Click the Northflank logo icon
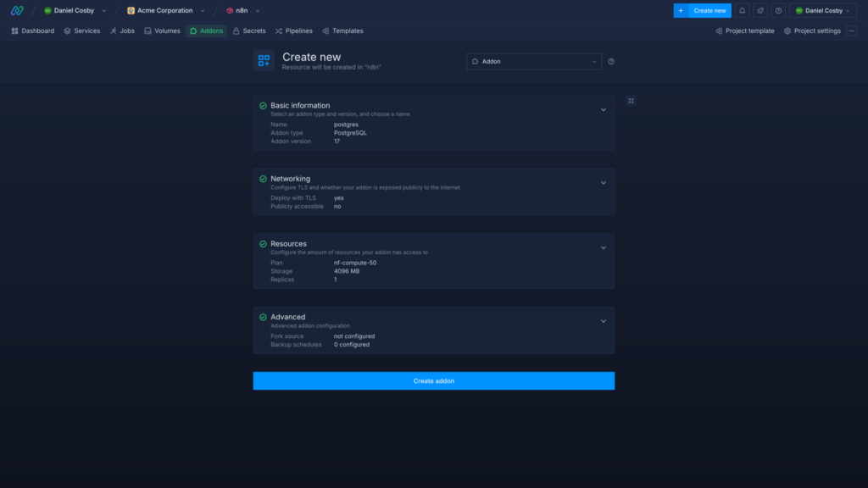868x488 pixels. click(x=17, y=10)
